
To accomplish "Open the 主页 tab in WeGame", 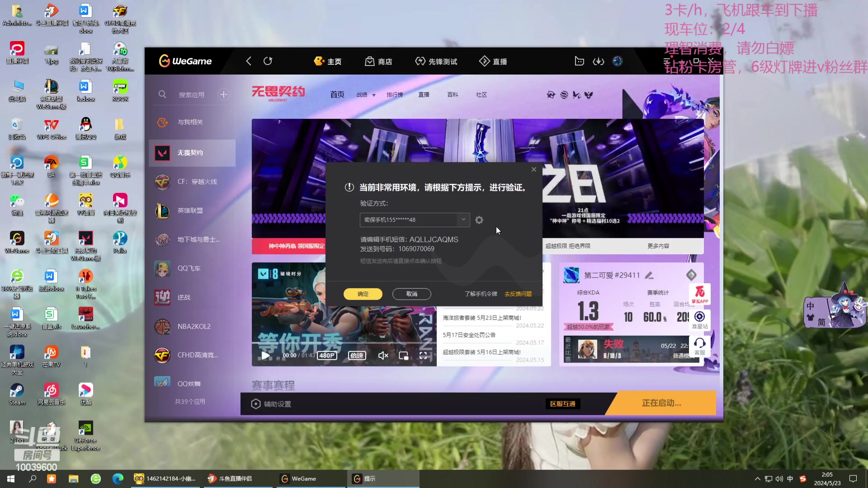I will [328, 61].
